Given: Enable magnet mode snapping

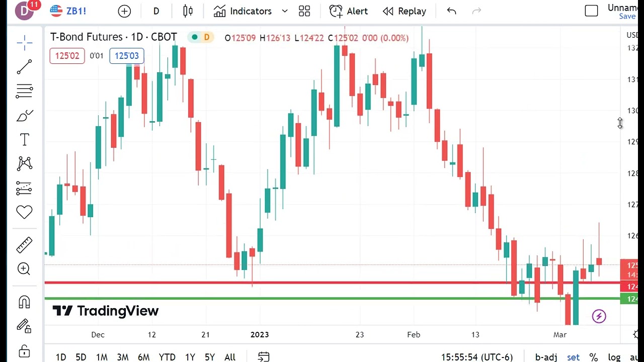Looking at the screenshot, I should tap(24, 302).
